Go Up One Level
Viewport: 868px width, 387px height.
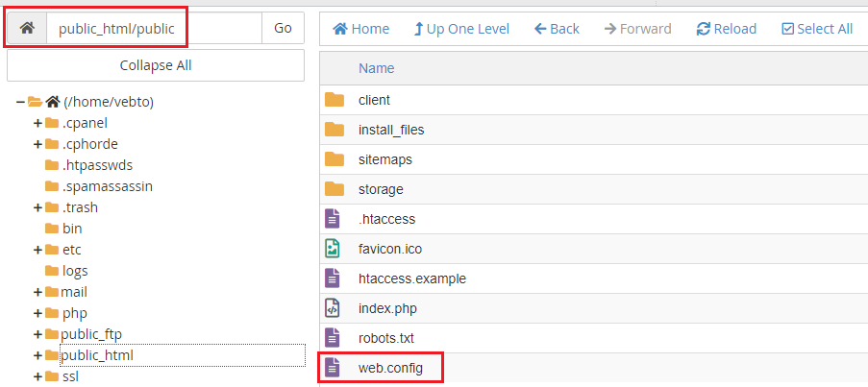coord(461,29)
